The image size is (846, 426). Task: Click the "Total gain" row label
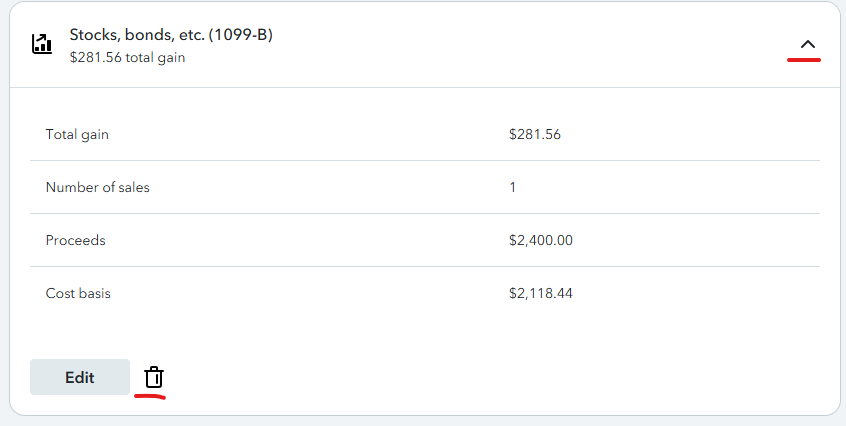point(77,134)
